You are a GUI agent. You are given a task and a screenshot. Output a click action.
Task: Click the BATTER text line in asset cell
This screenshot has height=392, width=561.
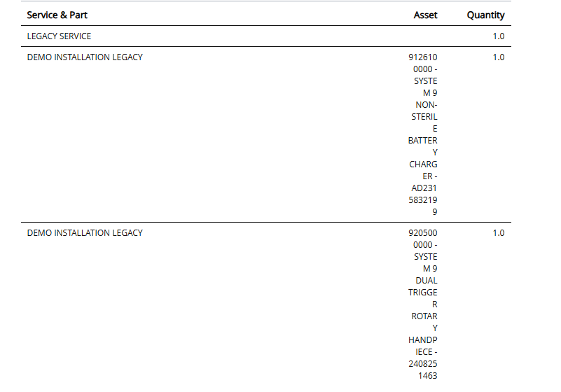(x=422, y=141)
